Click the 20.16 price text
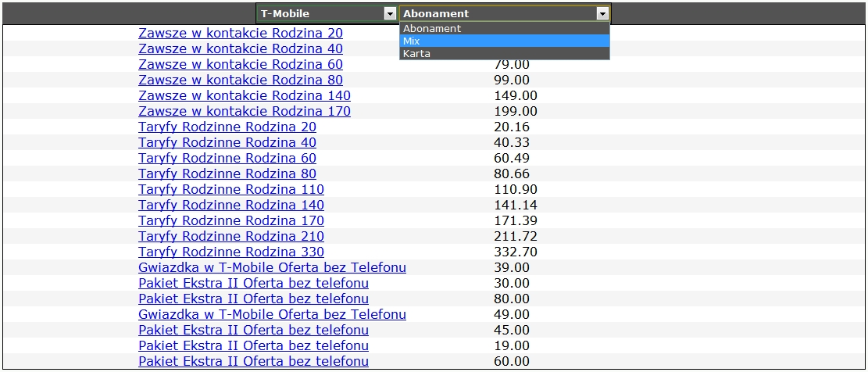Viewport: 868px width, 372px height. [512, 127]
